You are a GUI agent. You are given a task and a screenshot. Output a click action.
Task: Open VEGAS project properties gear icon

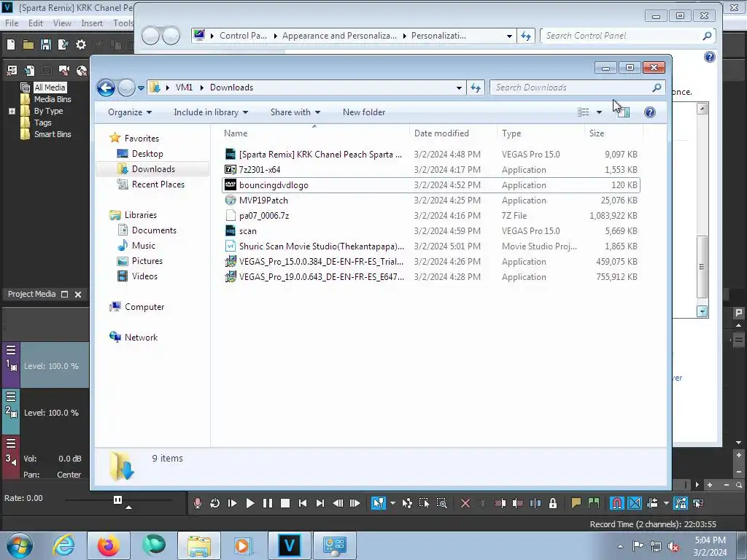point(81,44)
